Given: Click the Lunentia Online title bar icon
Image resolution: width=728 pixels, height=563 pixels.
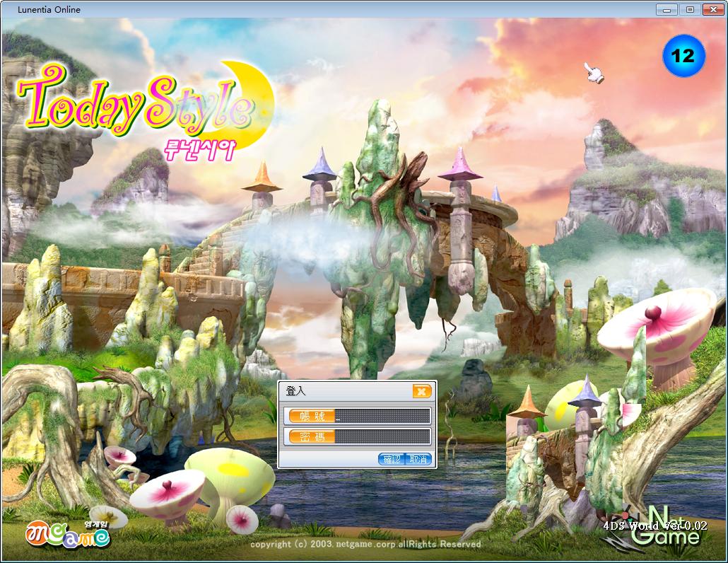Looking at the screenshot, I should click(8, 9).
